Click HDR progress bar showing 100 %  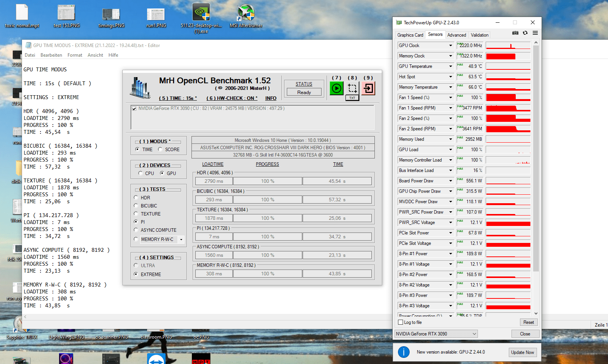[x=268, y=181]
